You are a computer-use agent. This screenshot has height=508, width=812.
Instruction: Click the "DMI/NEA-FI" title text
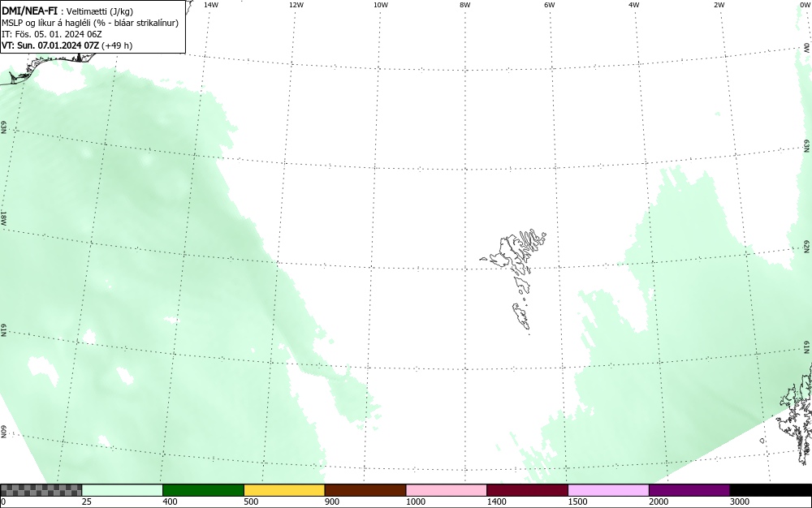(29, 11)
